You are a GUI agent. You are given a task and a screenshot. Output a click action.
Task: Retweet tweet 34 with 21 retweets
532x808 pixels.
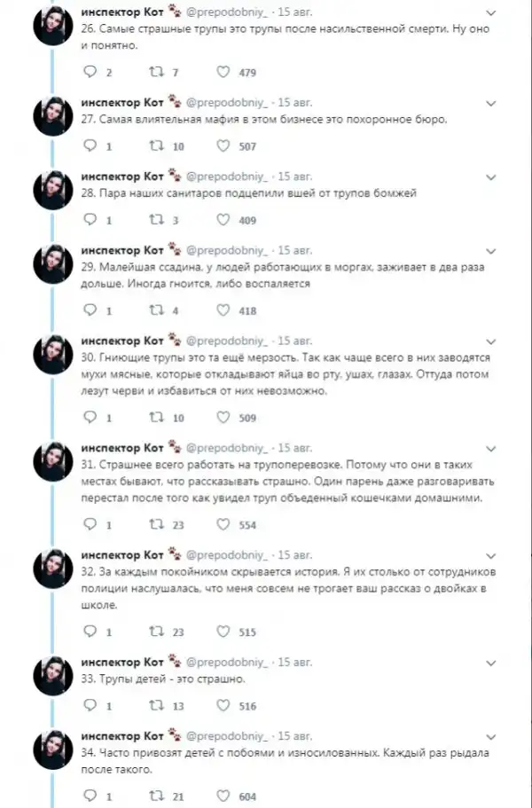154,796
